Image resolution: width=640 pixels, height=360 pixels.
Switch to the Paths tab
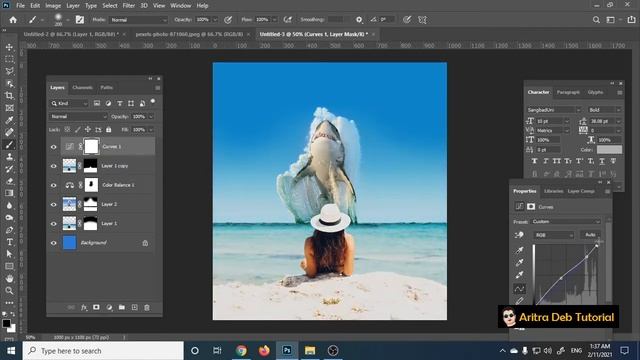[x=107, y=87]
